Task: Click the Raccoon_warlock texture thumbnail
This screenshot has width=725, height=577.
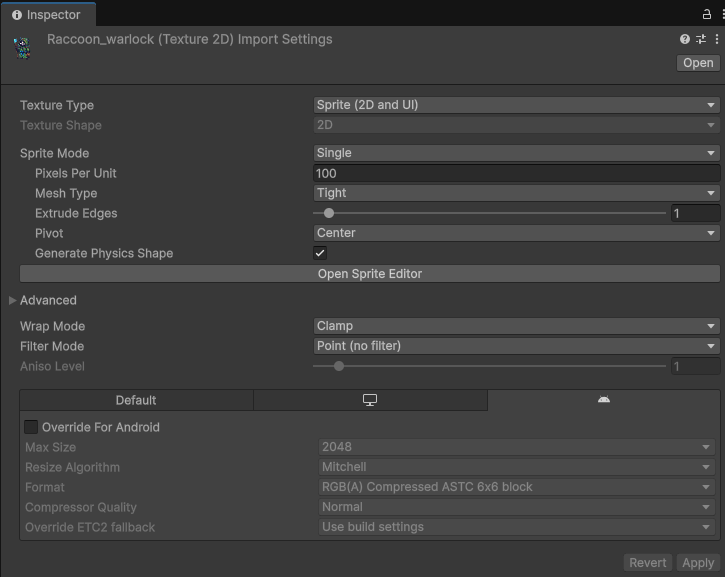Action: tap(22, 48)
